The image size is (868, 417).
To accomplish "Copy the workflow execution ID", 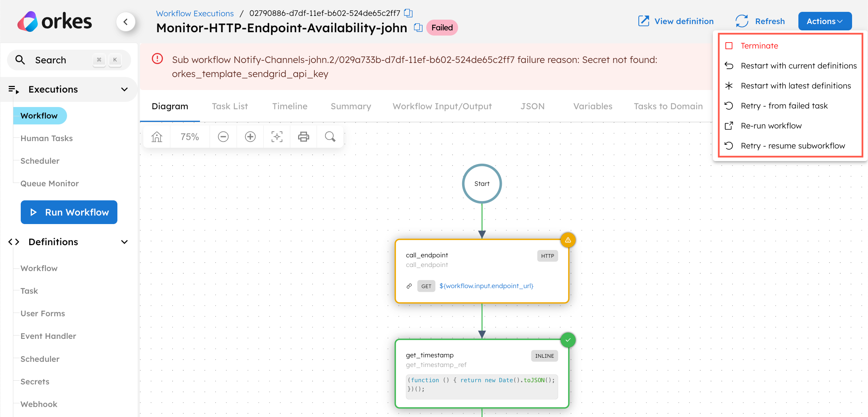I will pyautogui.click(x=408, y=13).
